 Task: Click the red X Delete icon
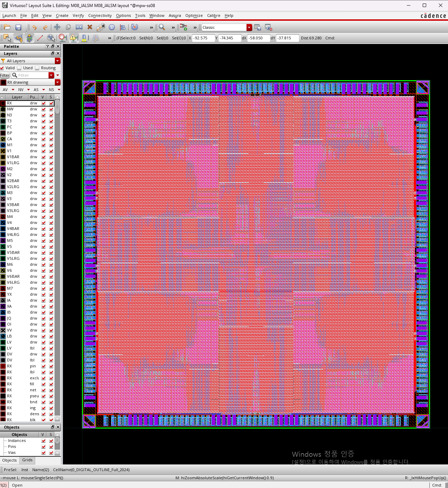(90, 27)
